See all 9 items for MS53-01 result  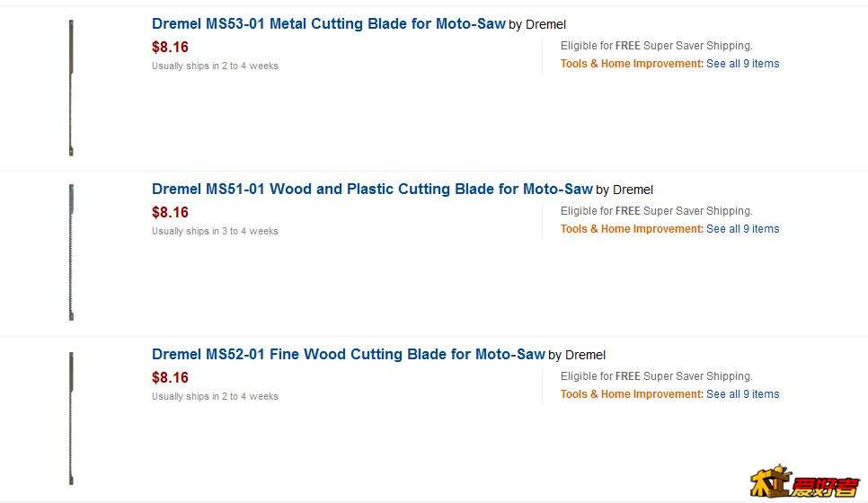point(742,64)
